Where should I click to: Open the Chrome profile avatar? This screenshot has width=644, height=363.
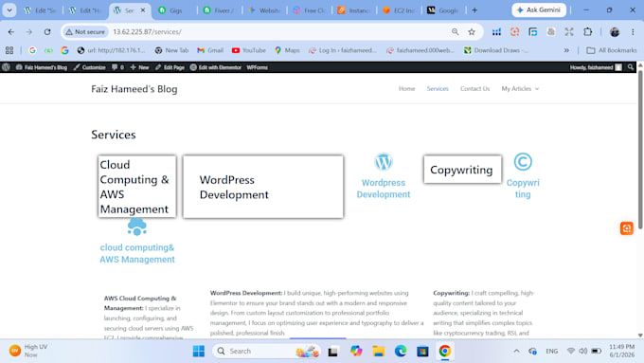(615, 31)
